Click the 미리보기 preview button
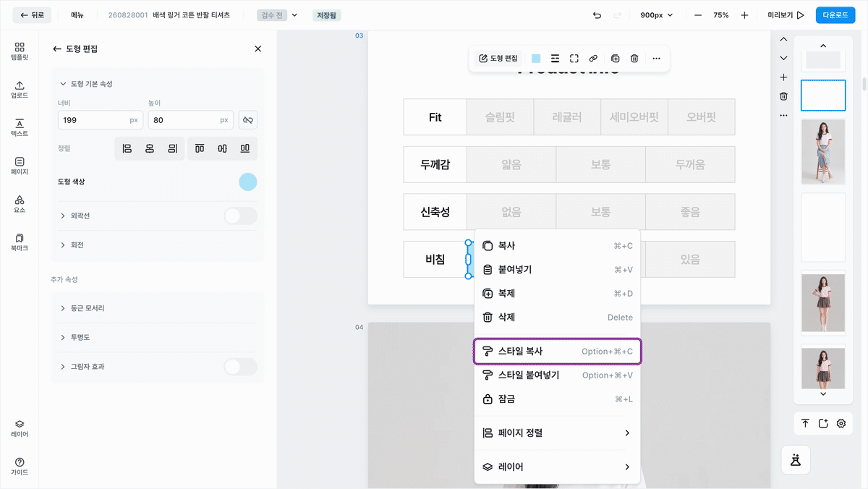 786,15
